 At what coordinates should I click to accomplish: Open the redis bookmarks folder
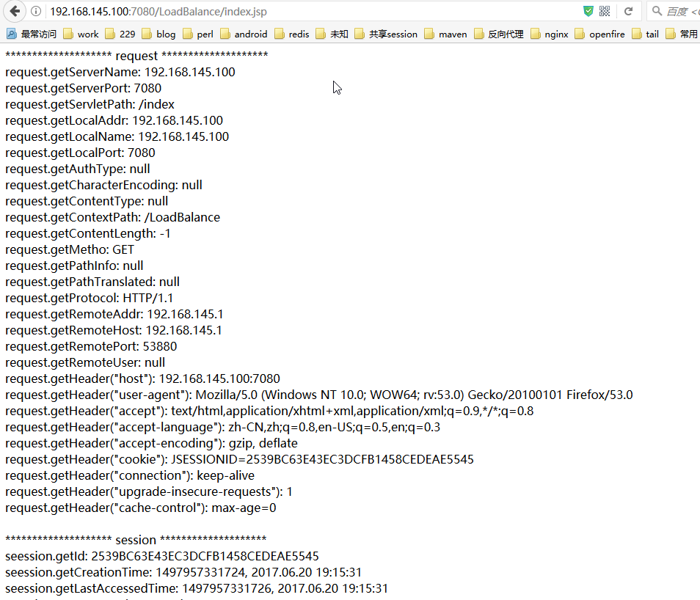pyautogui.click(x=291, y=34)
